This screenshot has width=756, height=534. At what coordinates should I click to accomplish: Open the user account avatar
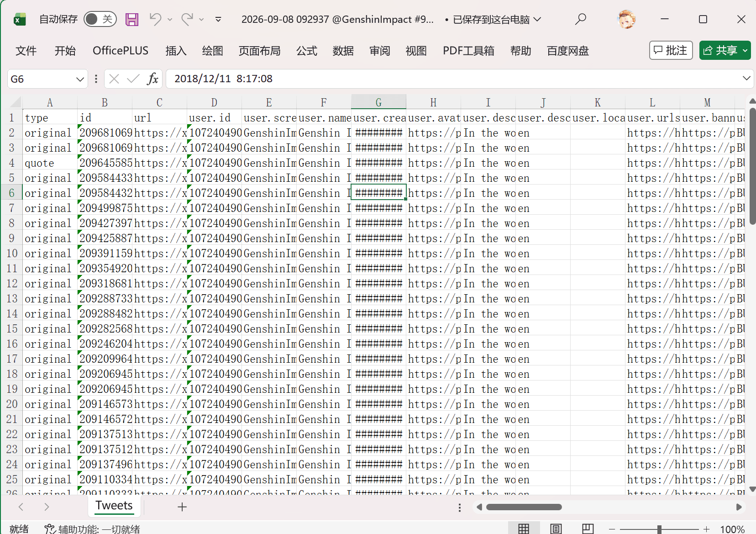point(626,19)
